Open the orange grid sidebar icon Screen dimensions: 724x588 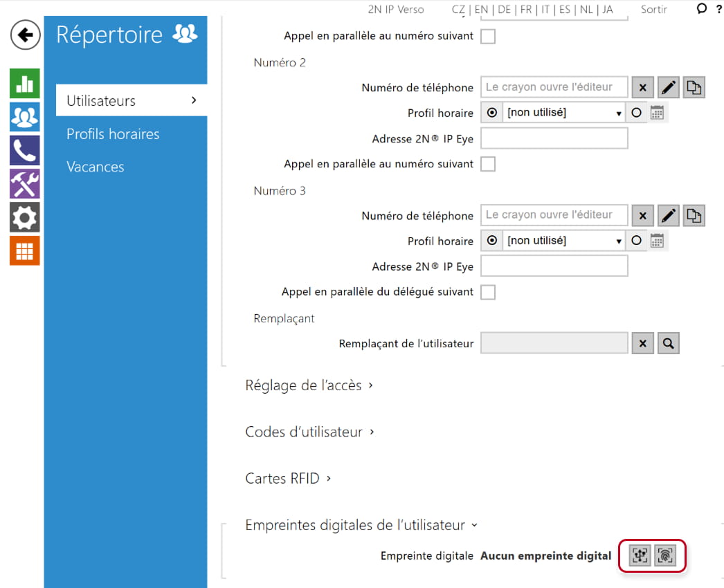24,250
